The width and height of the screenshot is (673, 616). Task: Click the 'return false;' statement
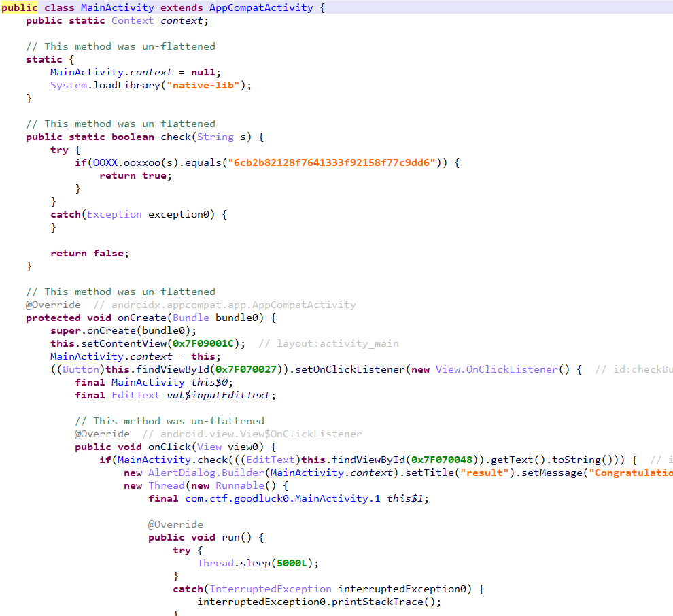point(90,254)
